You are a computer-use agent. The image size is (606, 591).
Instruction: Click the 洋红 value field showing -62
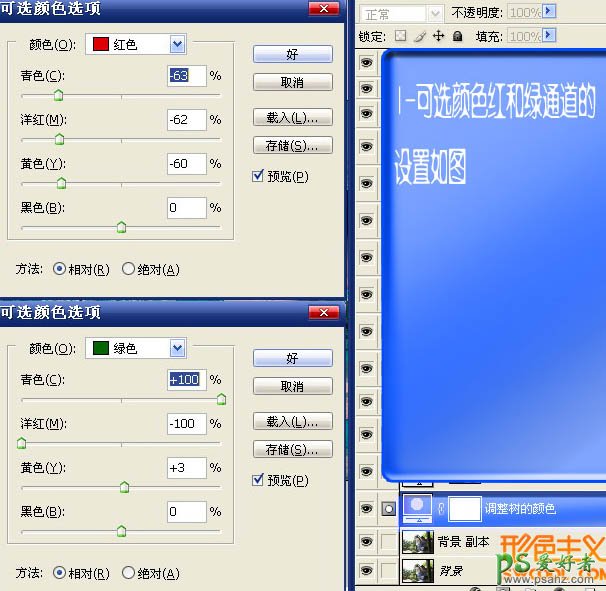[186, 120]
